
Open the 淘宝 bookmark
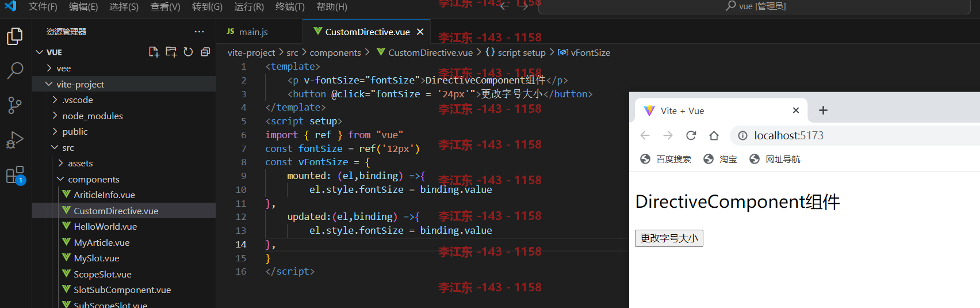click(x=720, y=159)
